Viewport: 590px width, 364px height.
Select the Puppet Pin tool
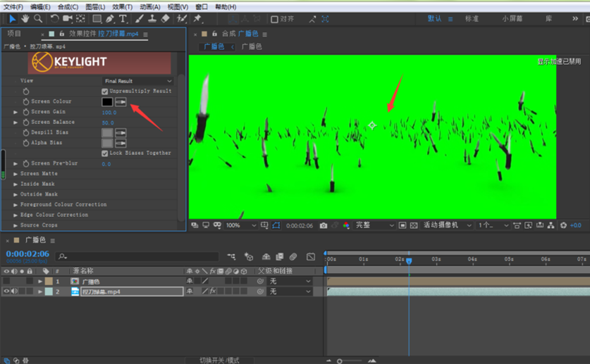click(198, 19)
